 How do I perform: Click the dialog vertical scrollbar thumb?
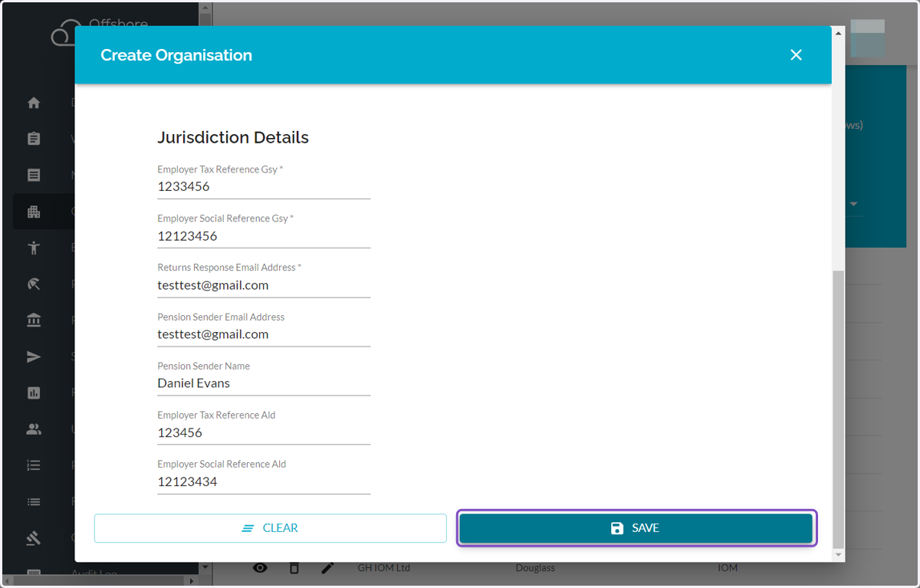pos(838,409)
